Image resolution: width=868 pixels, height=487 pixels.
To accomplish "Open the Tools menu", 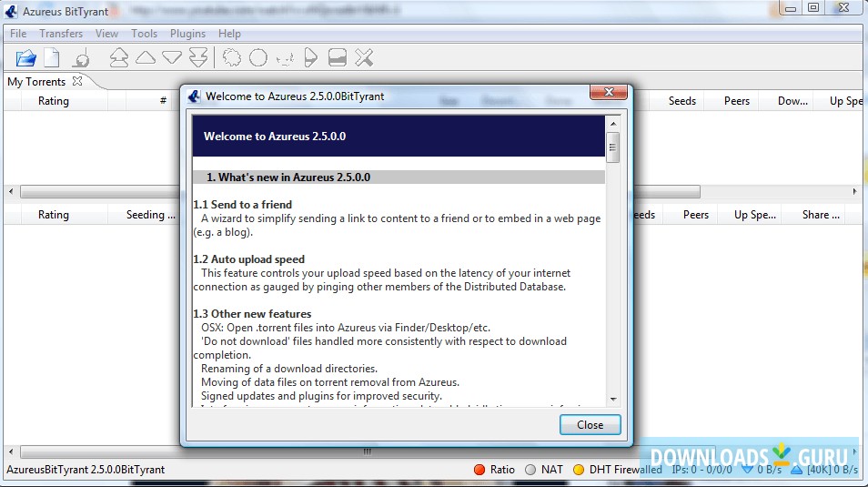I will click(x=144, y=34).
